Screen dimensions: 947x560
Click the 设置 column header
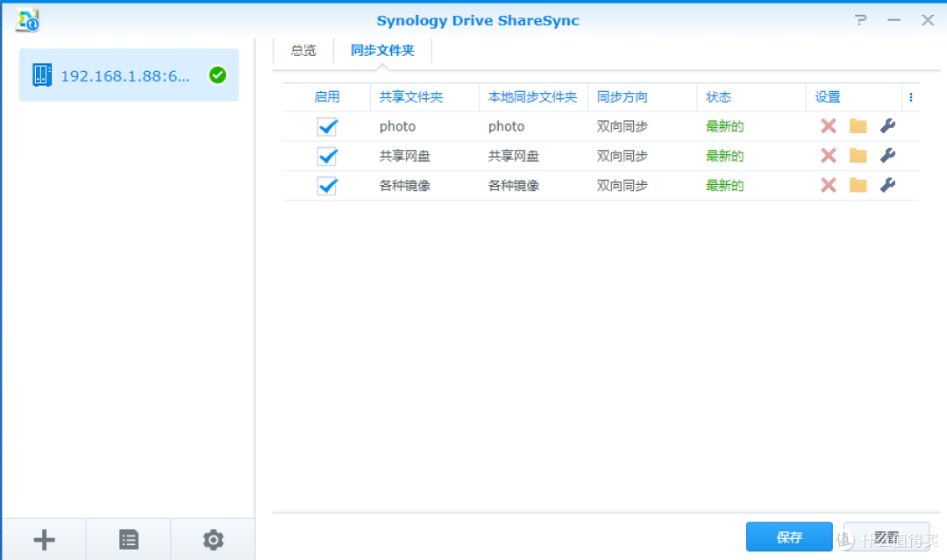854,97
